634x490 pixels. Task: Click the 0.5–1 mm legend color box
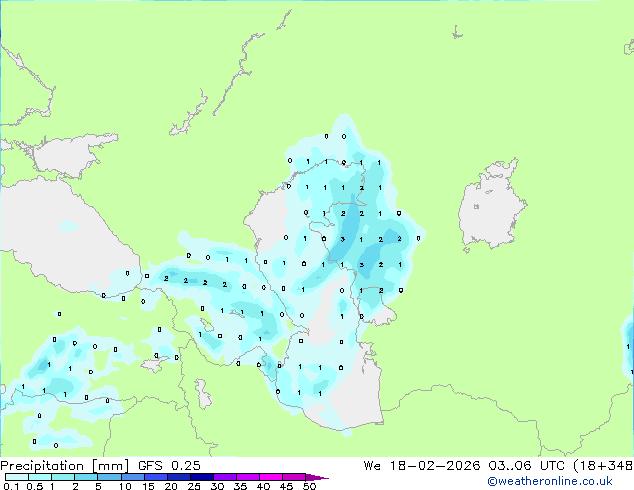tap(40, 477)
